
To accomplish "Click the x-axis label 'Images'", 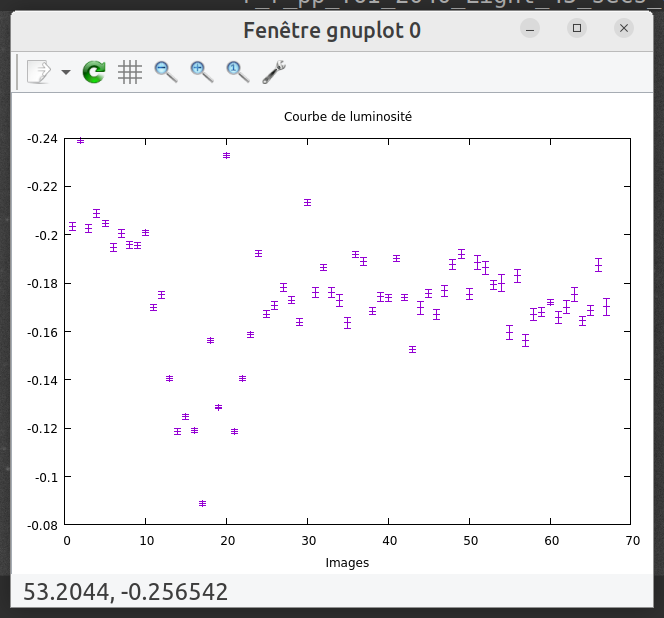I will coord(347,563).
